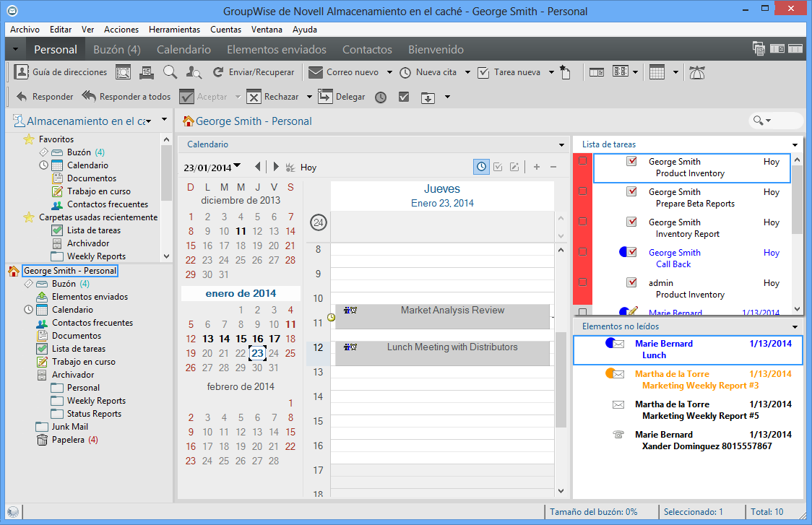Image resolution: width=812 pixels, height=525 pixels.
Task: Click the date-15 calendar toolbar icon
Action: [147, 72]
